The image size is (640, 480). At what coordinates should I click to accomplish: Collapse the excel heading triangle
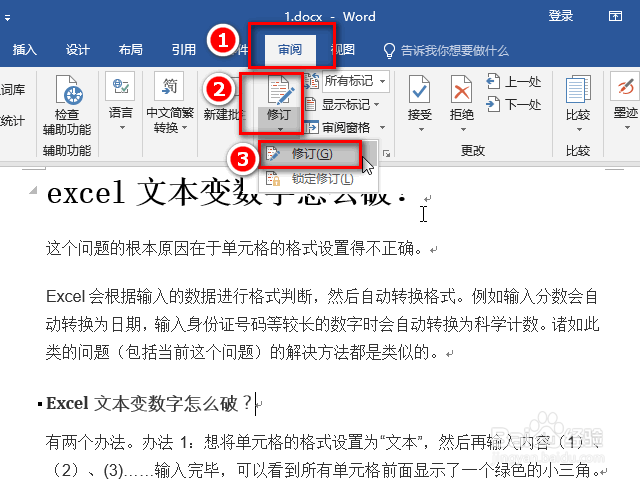click(x=33, y=190)
